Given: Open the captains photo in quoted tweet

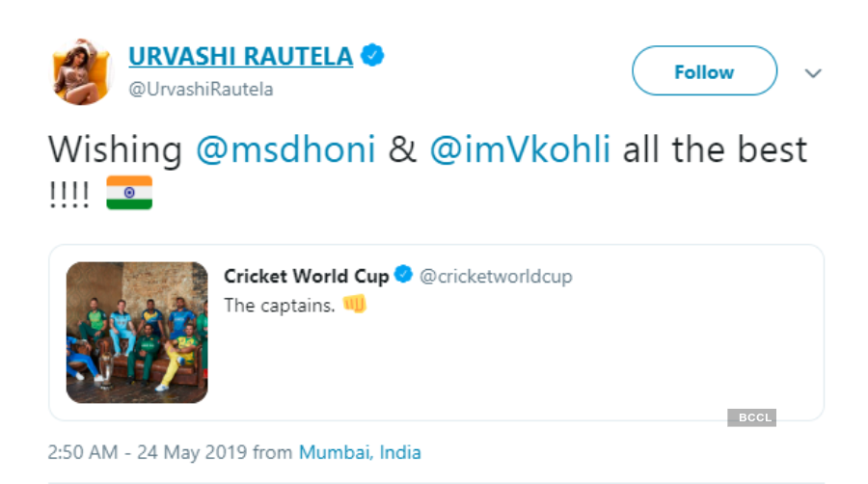Looking at the screenshot, I should coord(137,332).
